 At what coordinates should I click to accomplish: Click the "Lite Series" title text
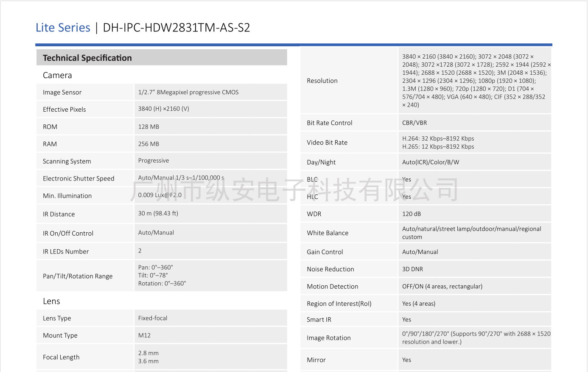63,28
